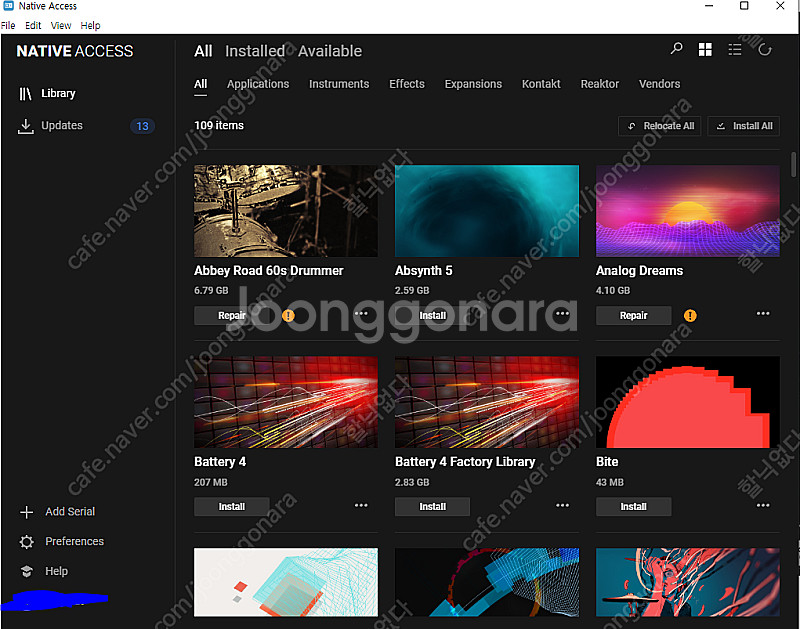Viewport: 800px width, 629px height.
Task: Filter by Reaktor category
Action: (600, 84)
